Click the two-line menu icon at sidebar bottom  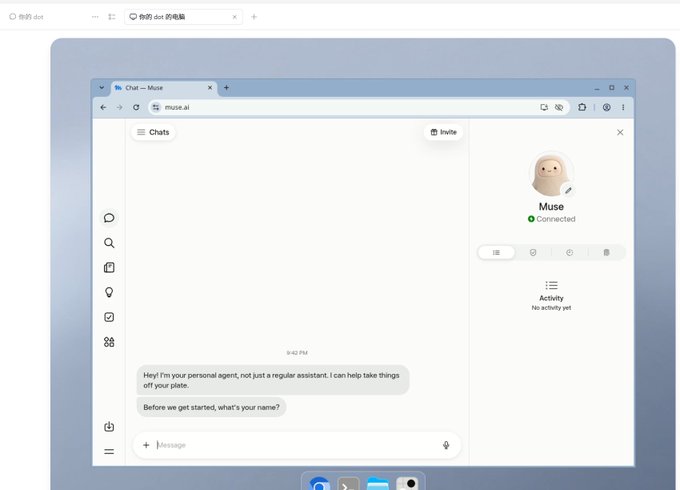click(109, 451)
